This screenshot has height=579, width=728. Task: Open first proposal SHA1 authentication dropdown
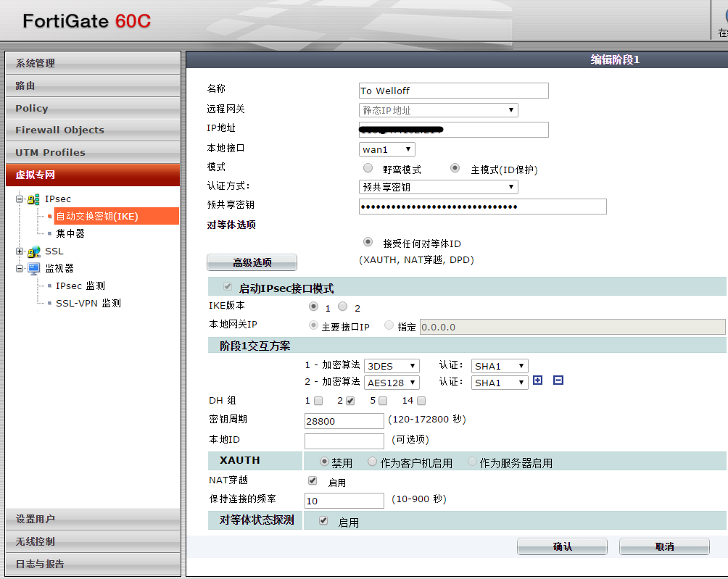(x=499, y=366)
